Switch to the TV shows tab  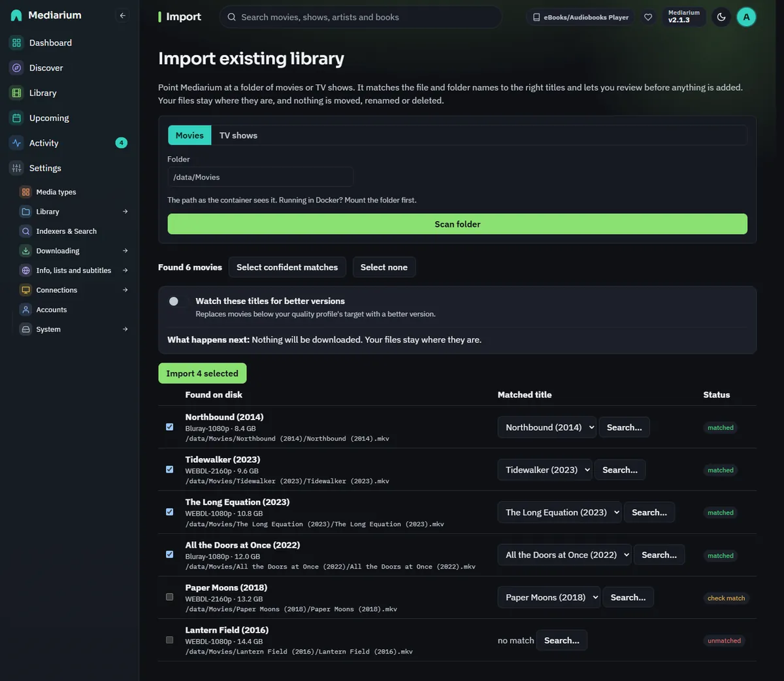tap(238, 135)
